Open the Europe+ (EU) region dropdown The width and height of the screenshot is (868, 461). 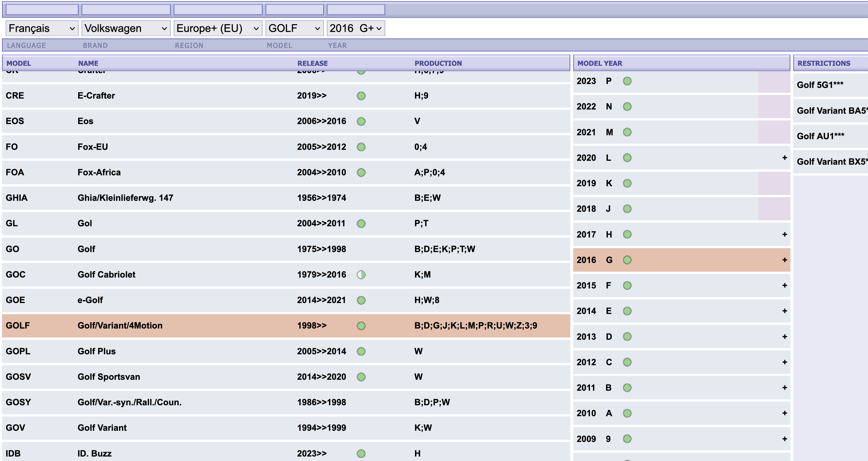218,28
